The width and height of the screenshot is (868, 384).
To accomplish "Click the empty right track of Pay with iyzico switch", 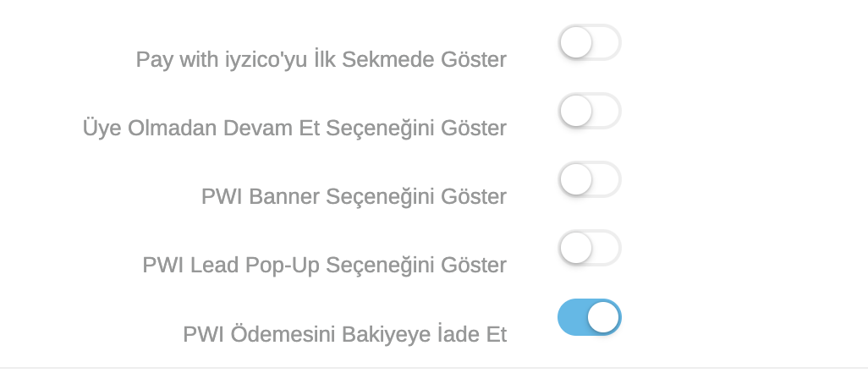I will pos(607,42).
